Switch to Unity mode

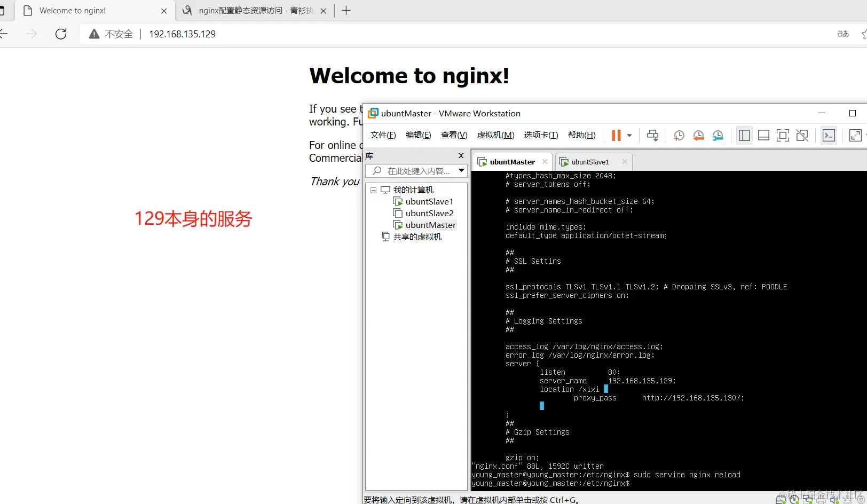coord(802,136)
